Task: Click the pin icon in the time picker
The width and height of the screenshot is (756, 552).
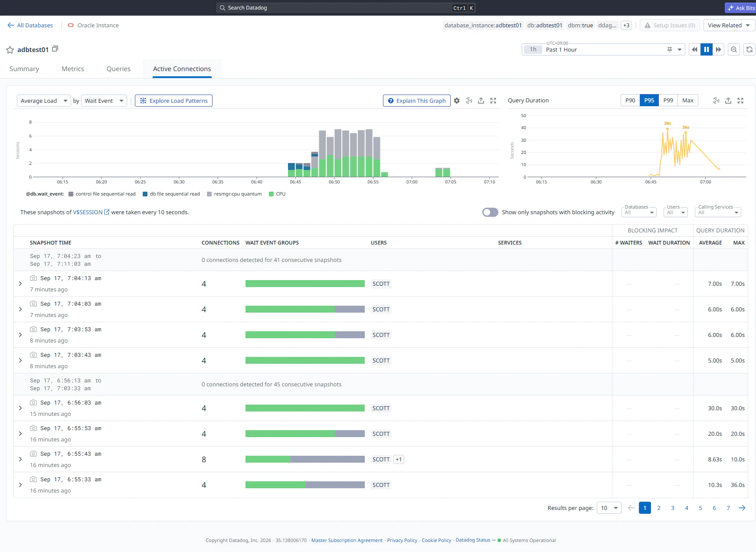Action: [x=670, y=49]
